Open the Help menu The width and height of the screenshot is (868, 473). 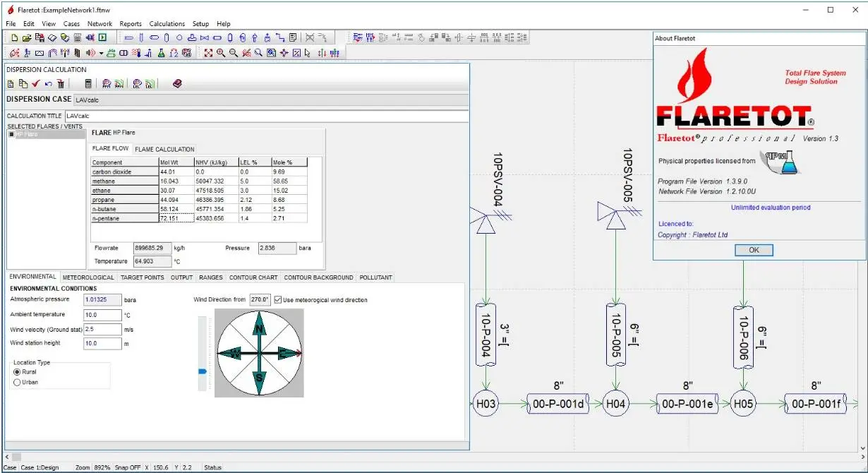click(224, 23)
